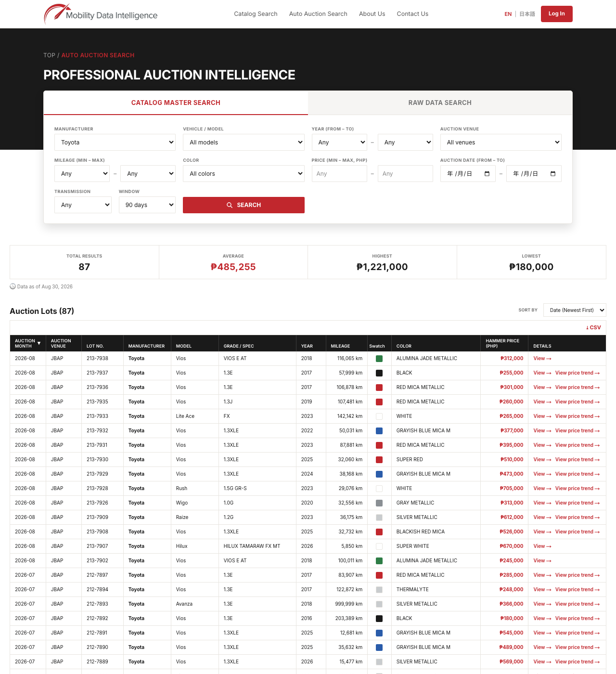View price trend for lot 212-7892
Viewport: 616px width, 674px height.
click(577, 619)
